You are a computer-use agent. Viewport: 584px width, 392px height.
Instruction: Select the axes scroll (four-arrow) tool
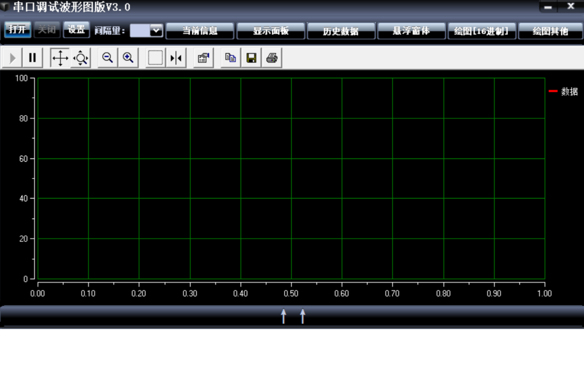(60, 58)
